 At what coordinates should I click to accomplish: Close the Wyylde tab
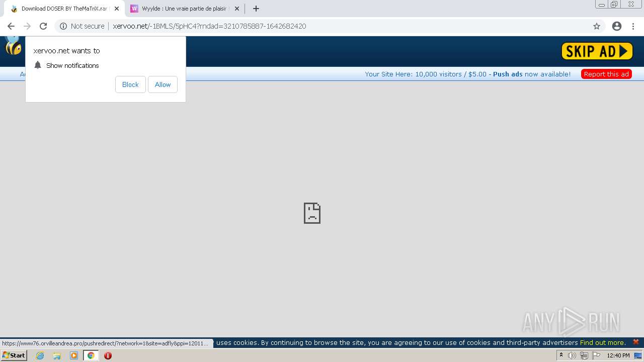click(x=237, y=9)
